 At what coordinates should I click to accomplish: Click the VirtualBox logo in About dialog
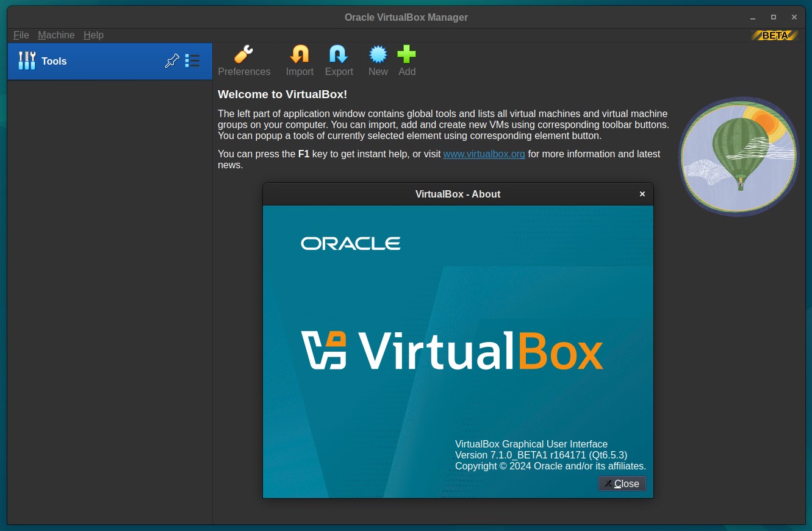(x=452, y=350)
